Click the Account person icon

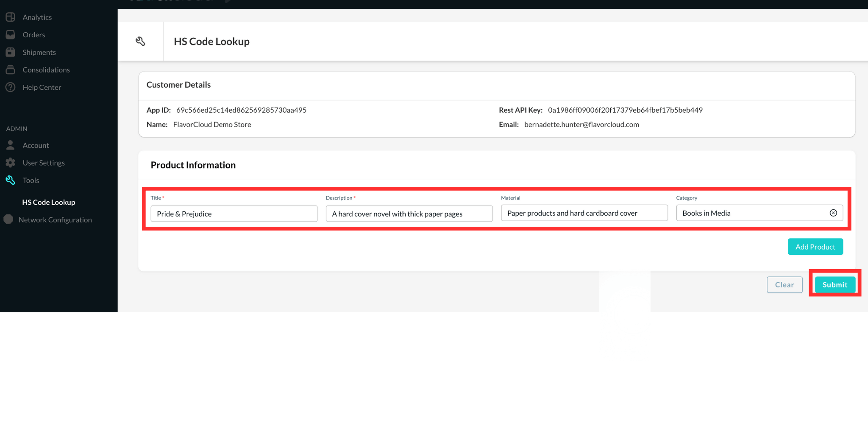tap(11, 145)
